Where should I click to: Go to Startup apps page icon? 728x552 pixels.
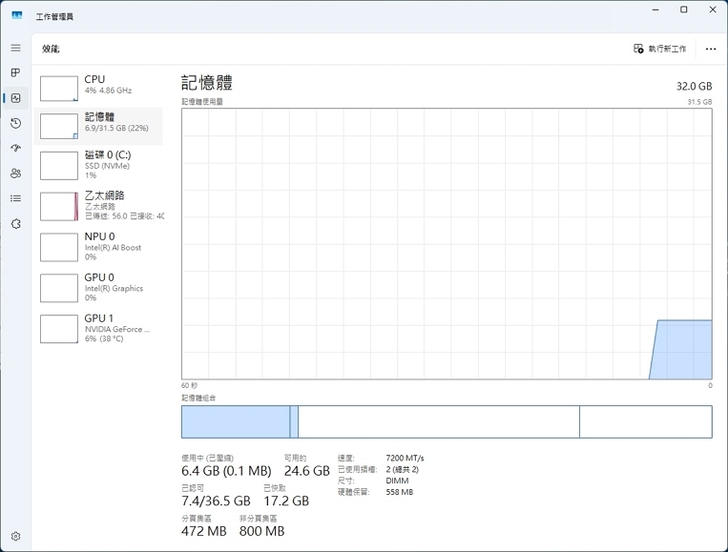pyautogui.click(x=15, y=148)
